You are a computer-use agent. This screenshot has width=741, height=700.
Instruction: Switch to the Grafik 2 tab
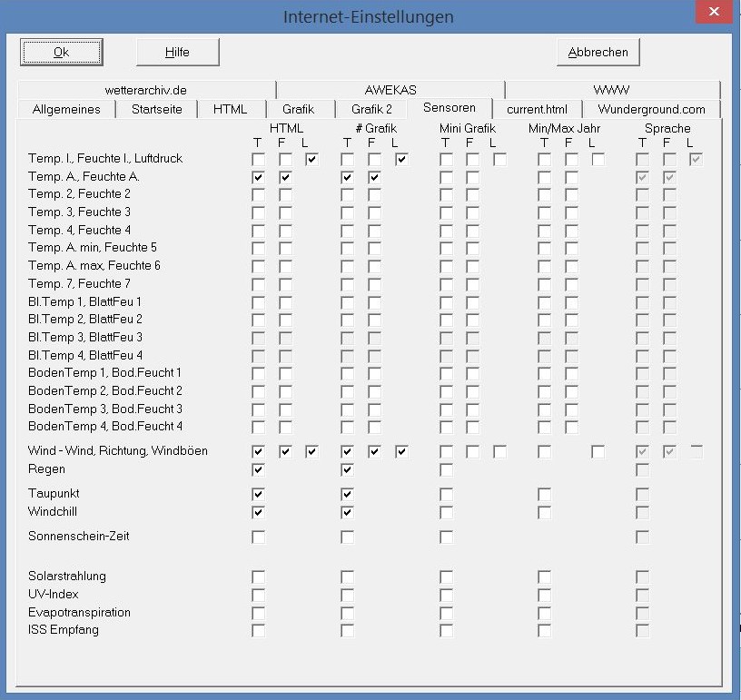[x=371, y=109]
